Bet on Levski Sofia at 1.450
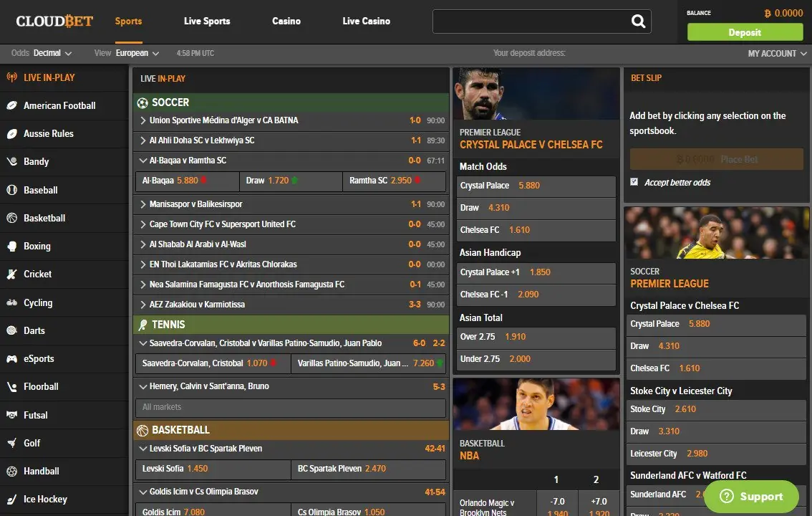812x516 pixels. point(213,469)
